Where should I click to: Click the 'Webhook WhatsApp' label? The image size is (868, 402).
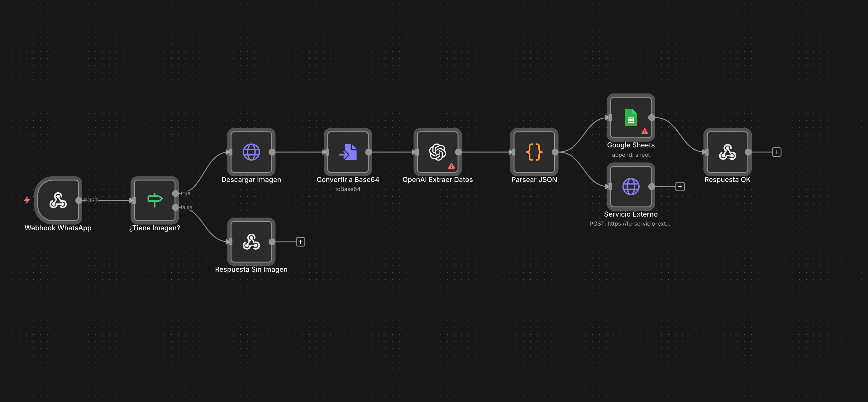coord(58,228)
